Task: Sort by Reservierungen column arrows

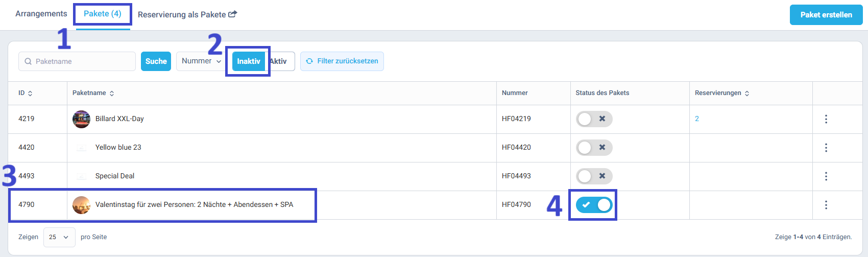Action: coord(747,94)
